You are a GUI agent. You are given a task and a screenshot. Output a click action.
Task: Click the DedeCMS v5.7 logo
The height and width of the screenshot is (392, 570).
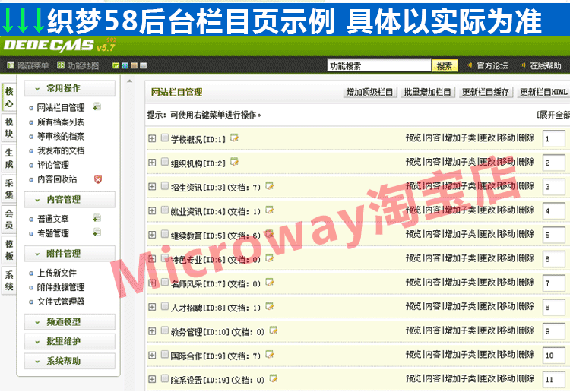60,45
